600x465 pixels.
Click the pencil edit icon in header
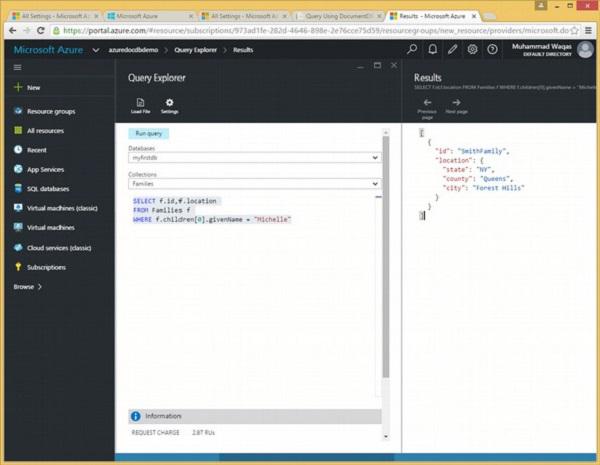coord(452,48)
